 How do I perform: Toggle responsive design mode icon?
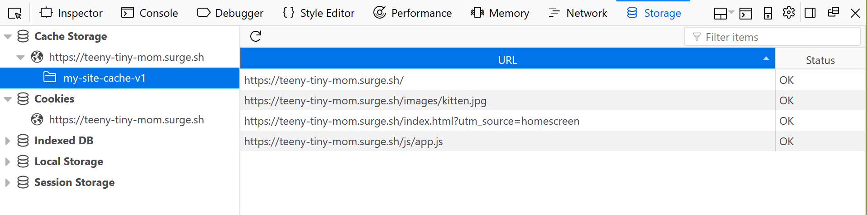768,13
